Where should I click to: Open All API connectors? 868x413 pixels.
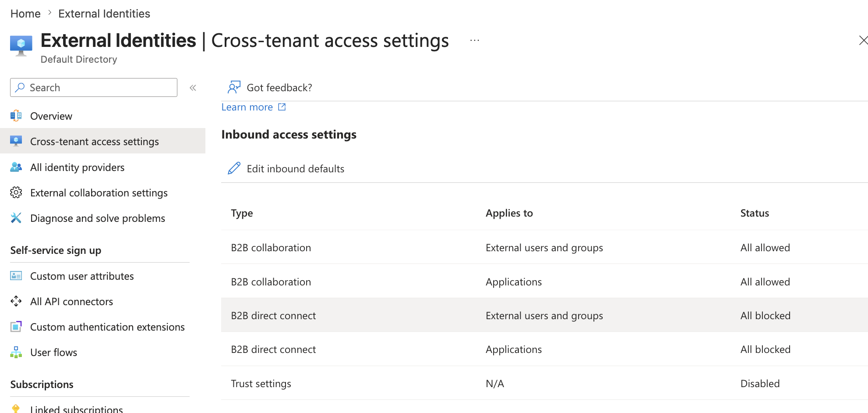(x=72, y=302)
